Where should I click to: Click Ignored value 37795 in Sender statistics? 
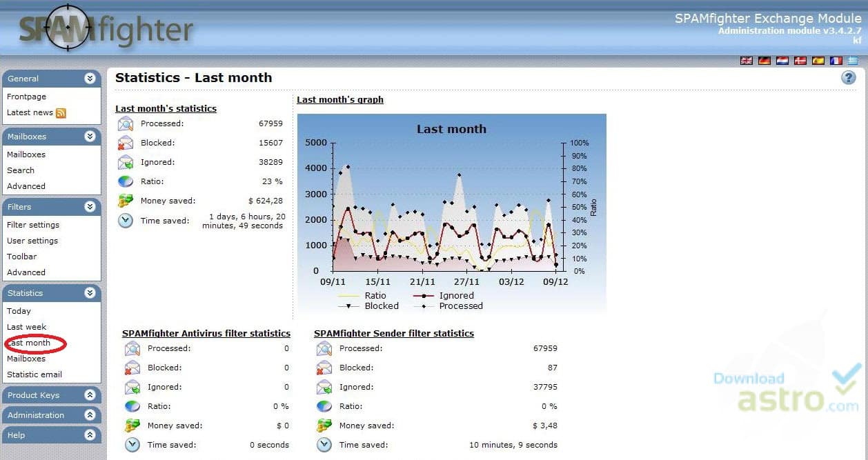pyautogui.click(x=545, y=387)
